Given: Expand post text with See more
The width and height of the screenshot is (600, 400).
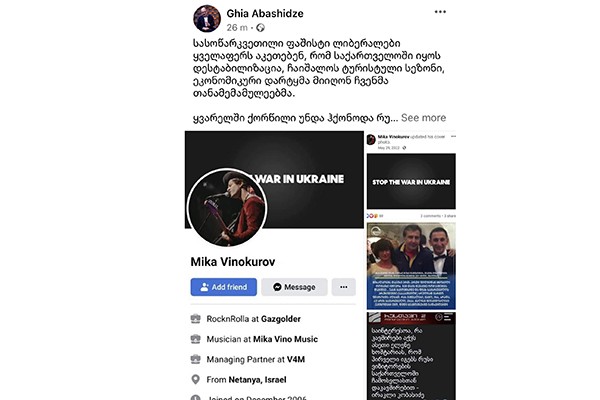Looking at the screenshot, I should pos(423,118).
